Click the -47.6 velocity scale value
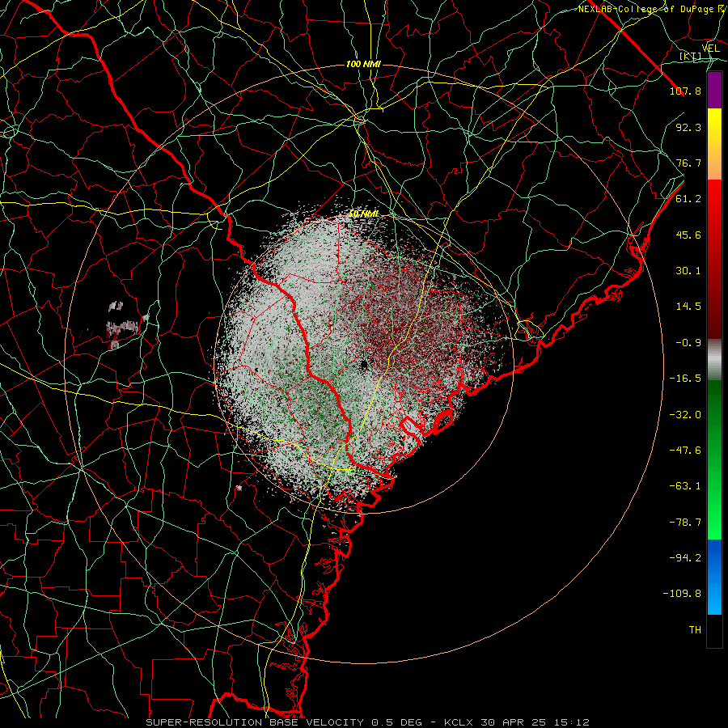 click(x=685, y=451)
